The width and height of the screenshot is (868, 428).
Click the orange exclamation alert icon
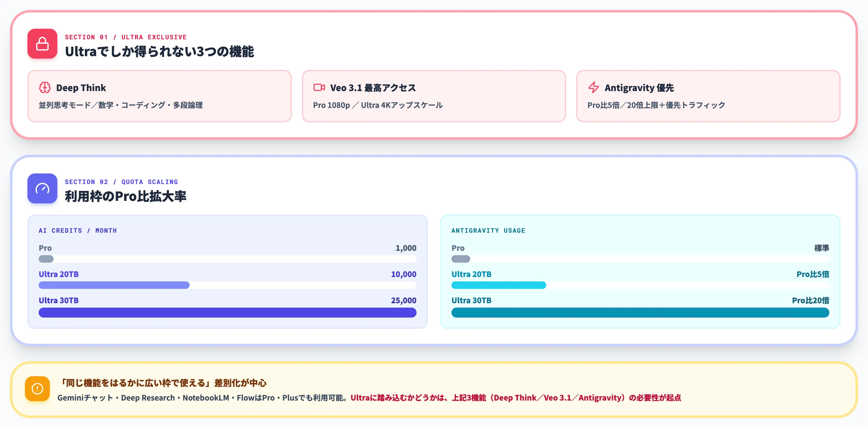click(x=37, y=389)
